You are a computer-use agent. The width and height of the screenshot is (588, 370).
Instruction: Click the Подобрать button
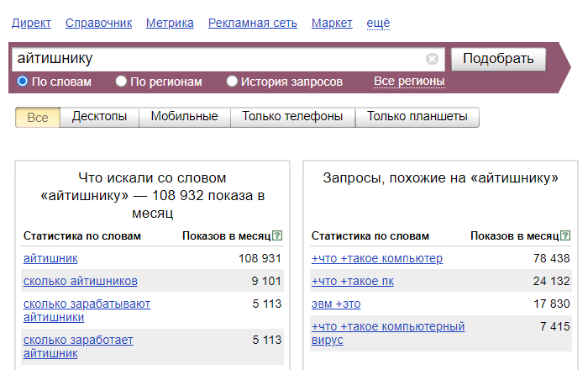pos(498,59)
